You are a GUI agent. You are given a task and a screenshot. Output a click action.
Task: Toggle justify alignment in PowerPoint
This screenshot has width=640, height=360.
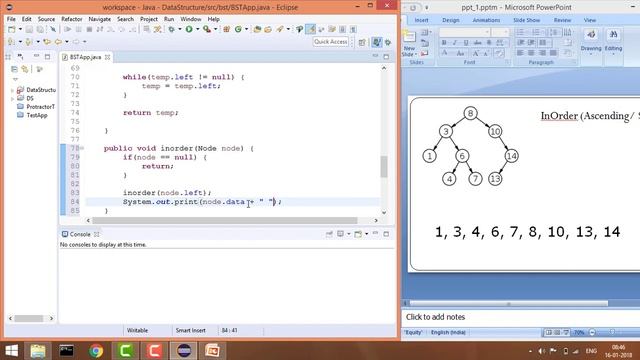tap(553, 53)
